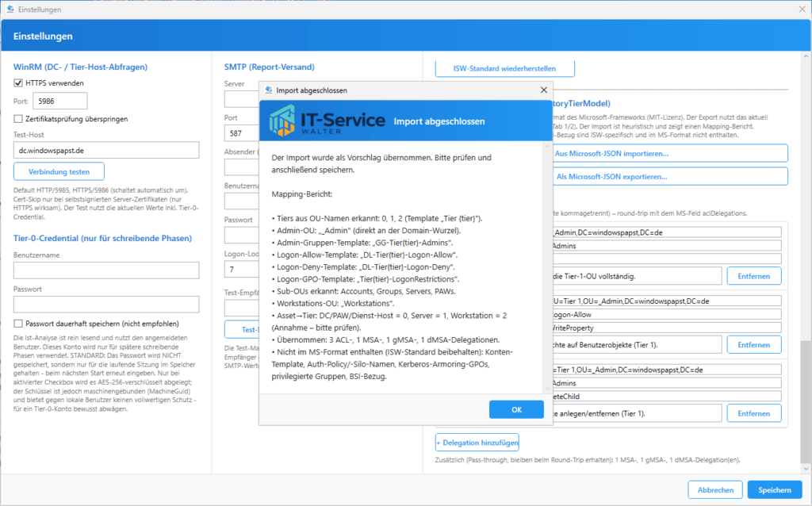Viewport: 812px width, 506px height.
Task: Click the WinRM (DC- / Tier-Host-Abfragen) heading
Action: click(x=80, y=67)
